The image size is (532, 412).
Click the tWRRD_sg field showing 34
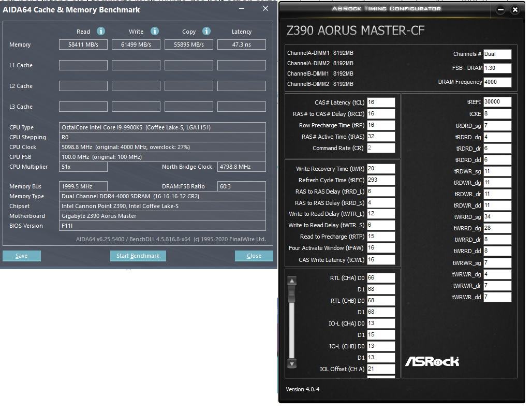[x=497, y=216]
